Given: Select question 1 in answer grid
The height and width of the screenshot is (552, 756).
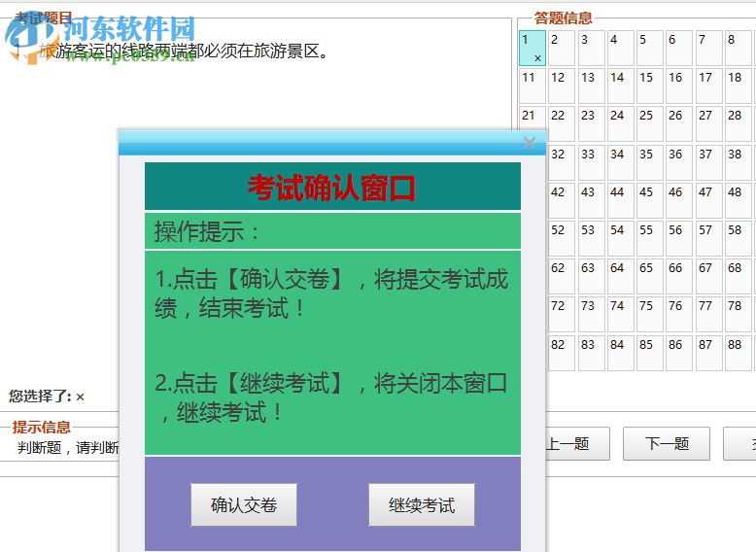Looking at the screenshot, I should pos(533,49).
